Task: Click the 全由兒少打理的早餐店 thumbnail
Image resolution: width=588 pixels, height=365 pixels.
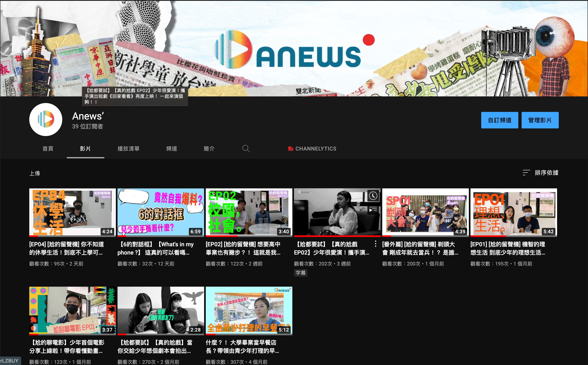Action: point(249,311)
